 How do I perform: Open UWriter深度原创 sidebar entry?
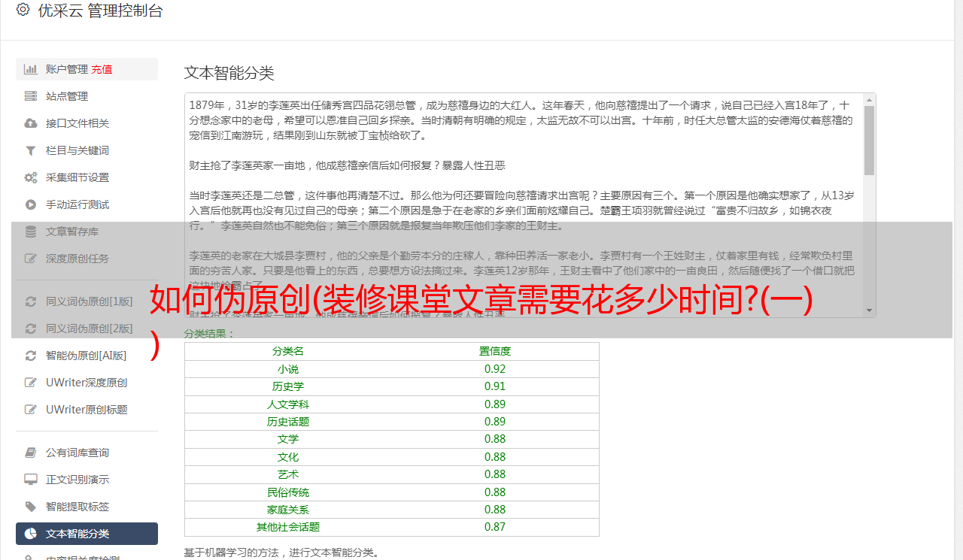click(x=87, y=383)
